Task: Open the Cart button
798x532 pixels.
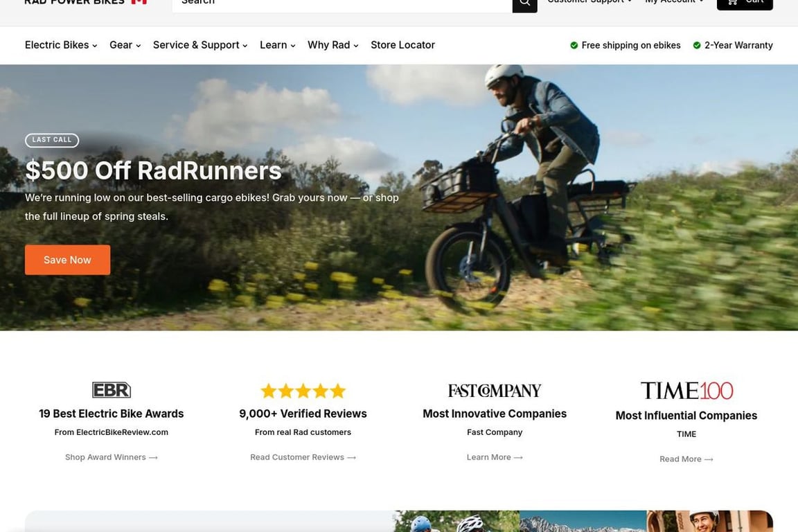Action: [745, 3]
